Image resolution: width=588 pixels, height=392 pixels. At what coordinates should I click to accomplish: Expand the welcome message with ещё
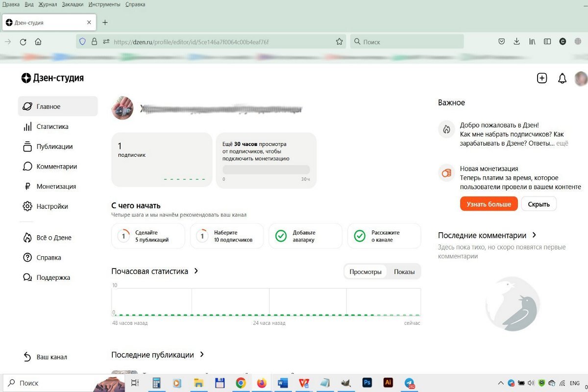(x=563, y=144)
